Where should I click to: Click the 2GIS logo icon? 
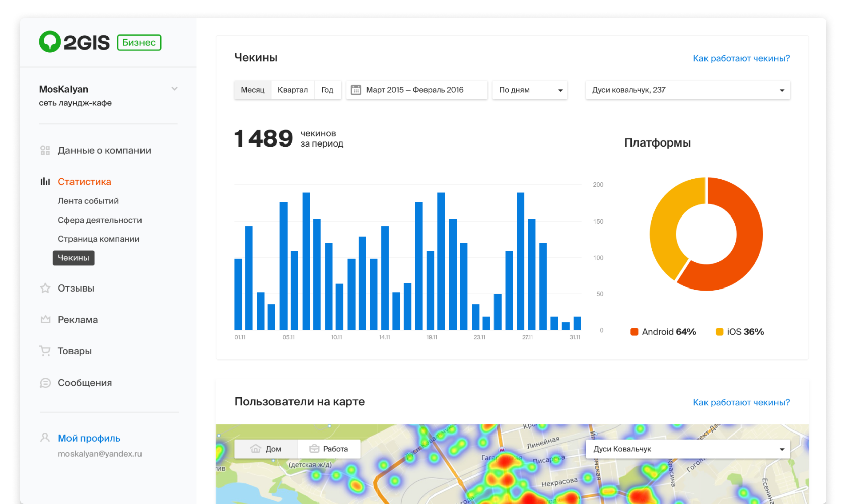50,42
